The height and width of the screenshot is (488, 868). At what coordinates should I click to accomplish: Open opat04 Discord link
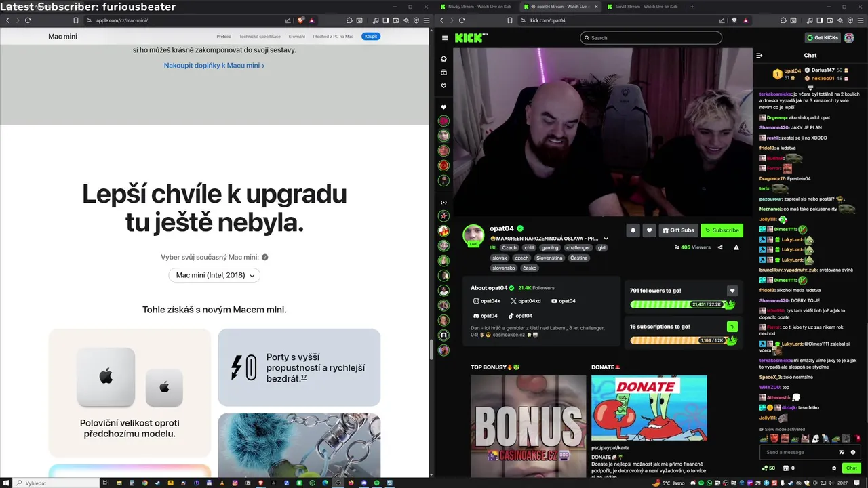tap(486, 316)
